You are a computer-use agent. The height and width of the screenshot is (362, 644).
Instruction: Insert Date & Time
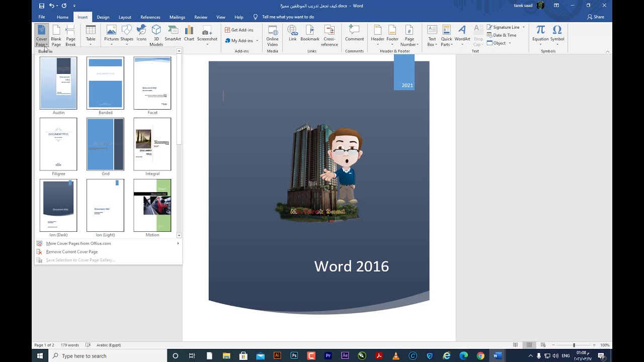point(502,35)
